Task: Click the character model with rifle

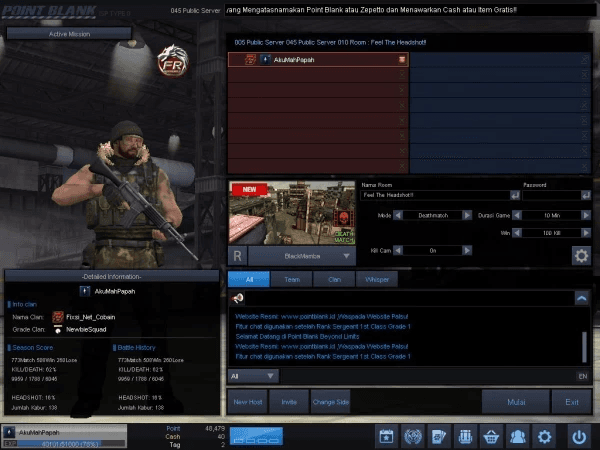Action: 122,195
